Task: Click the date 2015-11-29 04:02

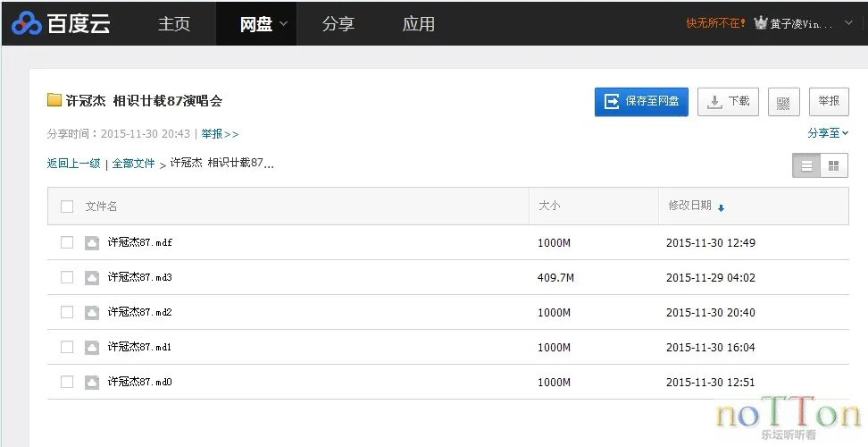Action: (x=711, y=277)
